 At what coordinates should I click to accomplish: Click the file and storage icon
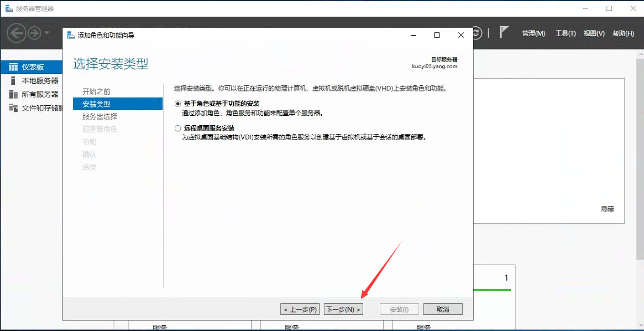pos(13,108)
